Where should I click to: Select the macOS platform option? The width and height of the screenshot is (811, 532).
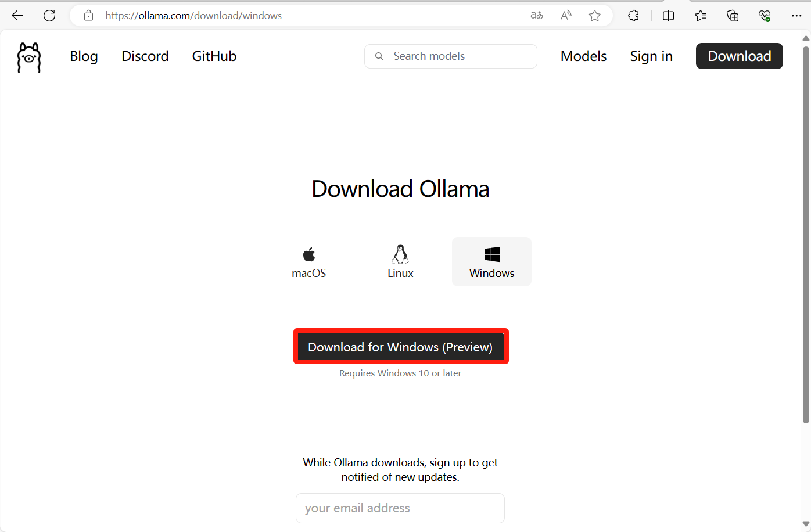pyautogui.click(x=308, y=262)
